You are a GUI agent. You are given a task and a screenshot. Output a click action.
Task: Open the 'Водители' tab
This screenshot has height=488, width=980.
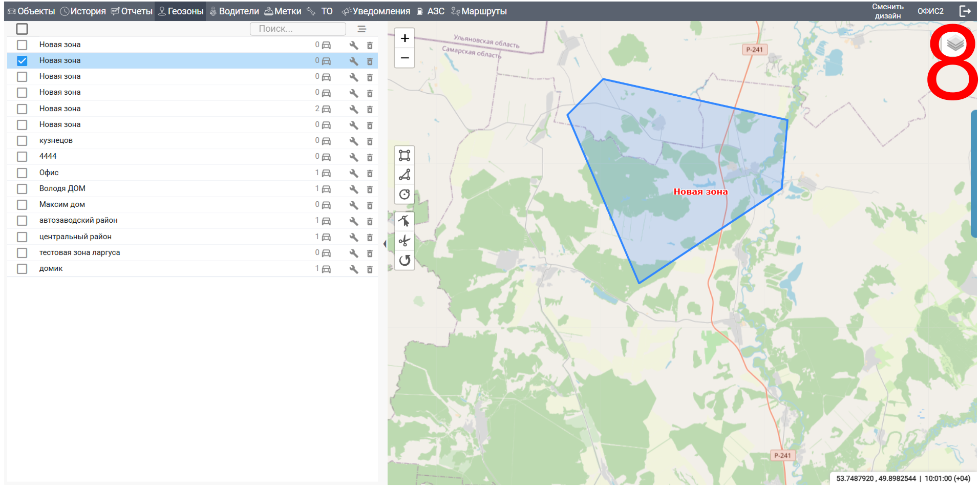[x=234, y=11]
